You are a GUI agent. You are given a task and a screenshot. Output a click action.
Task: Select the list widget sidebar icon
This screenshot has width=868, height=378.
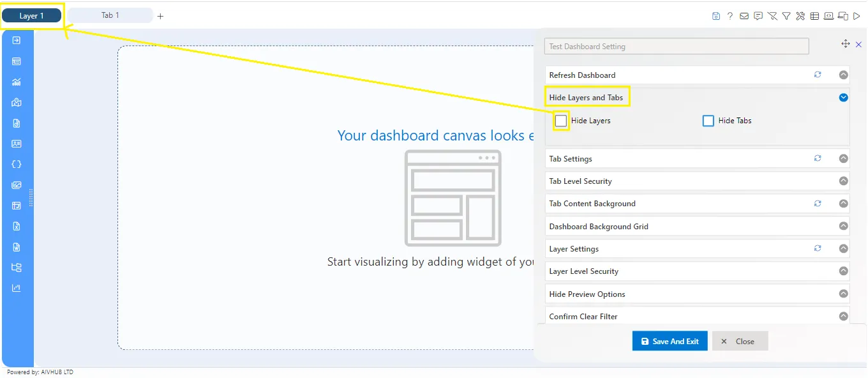pyautogui.click(x=17, y=61)
